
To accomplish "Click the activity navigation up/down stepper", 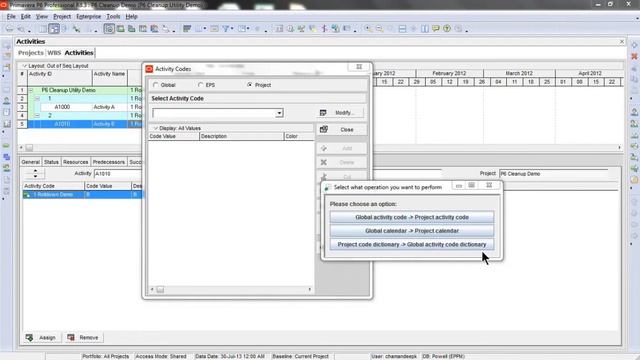I will tap(35, 173).
